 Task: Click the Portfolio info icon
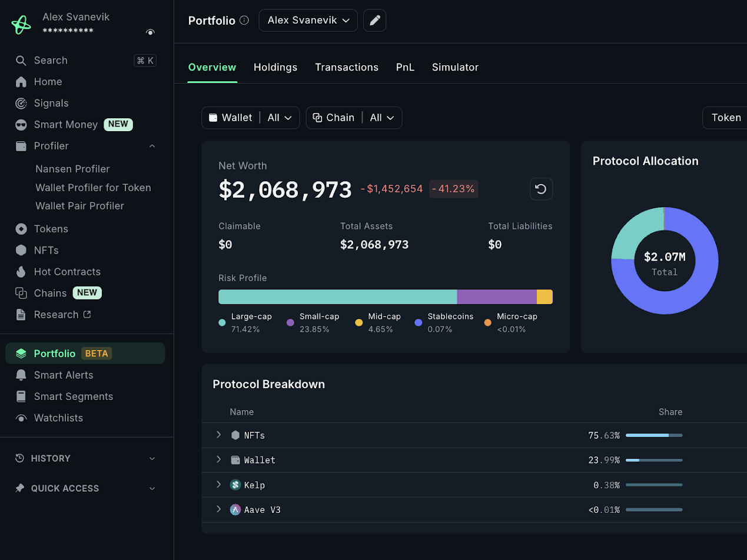[x=244, y=20]
